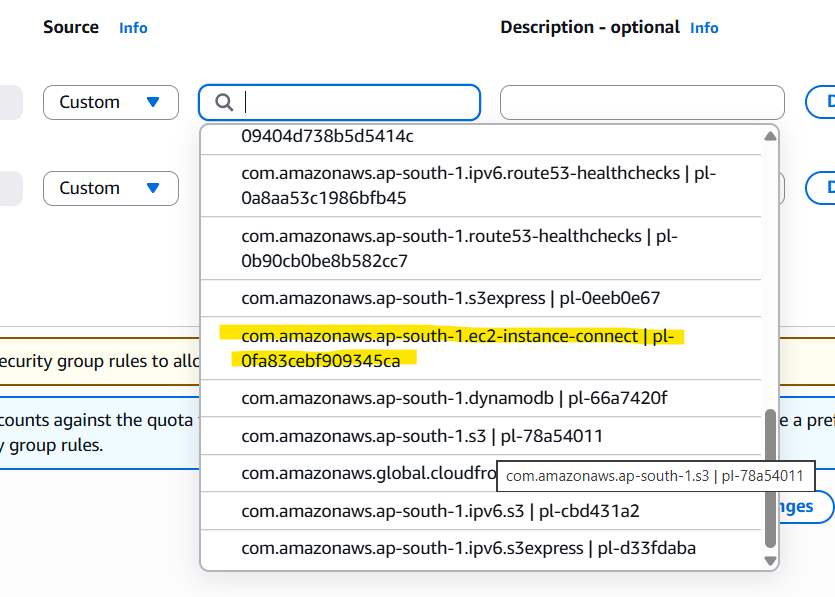The width and height of the screenshot is (835, 597).
Task: Select the com.amazonaws.global.cloudfront option
Action: pos(368,474)
